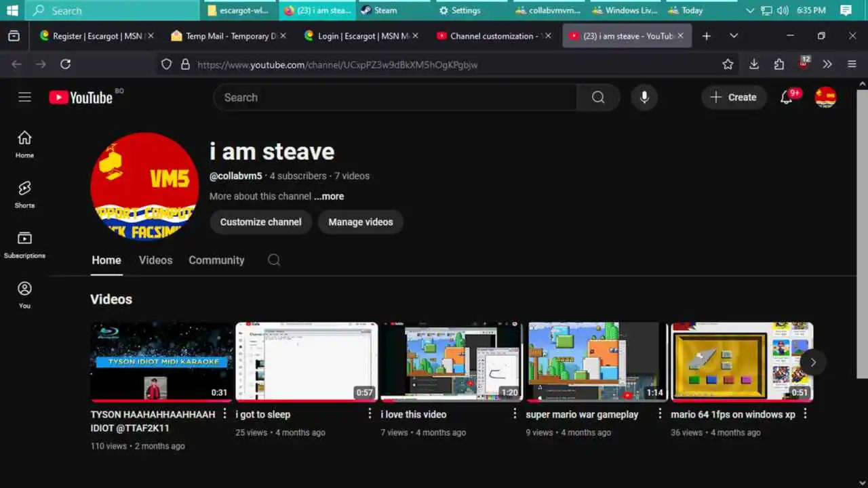Screen dimensions: 868x488
Task: Open super mario war gameplay title link
Action: coord(582,414)
